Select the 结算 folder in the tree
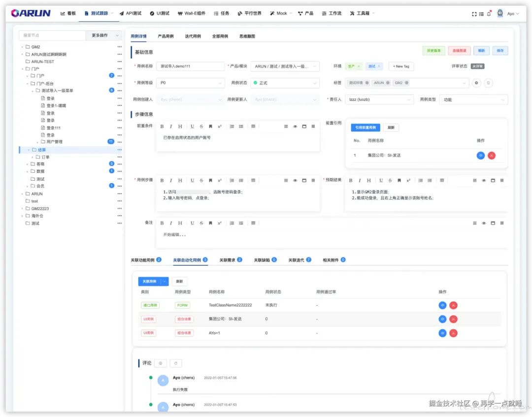 coord(42,150)
